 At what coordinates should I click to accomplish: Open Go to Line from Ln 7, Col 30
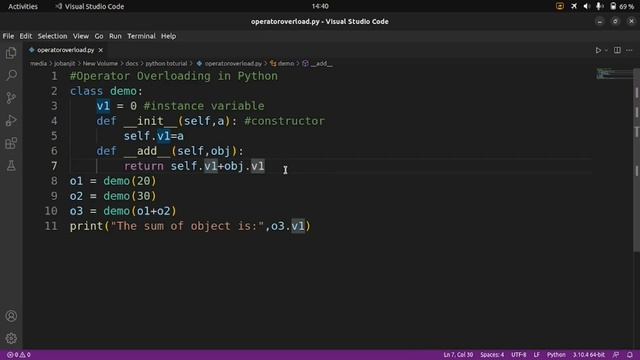(458, 355)
